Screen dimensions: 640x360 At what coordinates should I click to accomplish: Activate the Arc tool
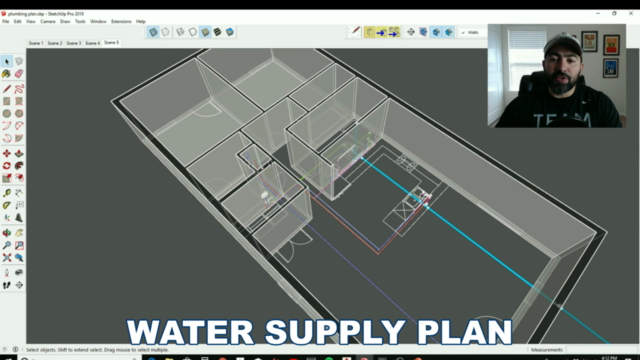(7, 126)
